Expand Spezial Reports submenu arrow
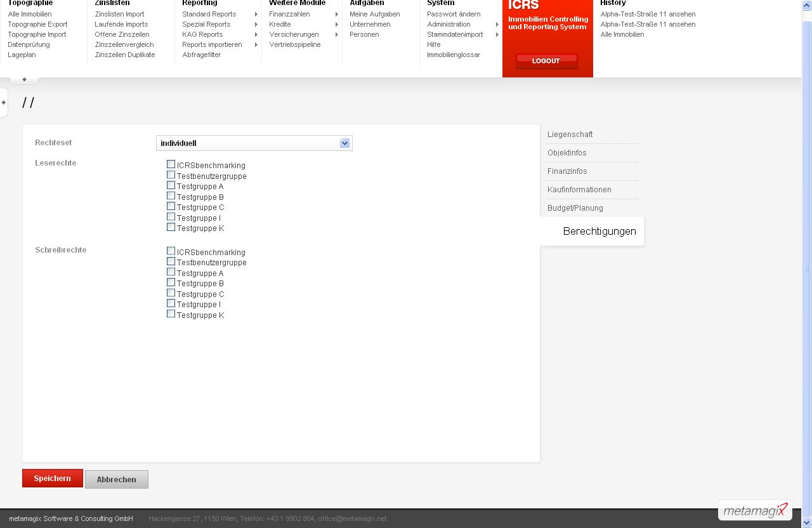 [256, 24]
